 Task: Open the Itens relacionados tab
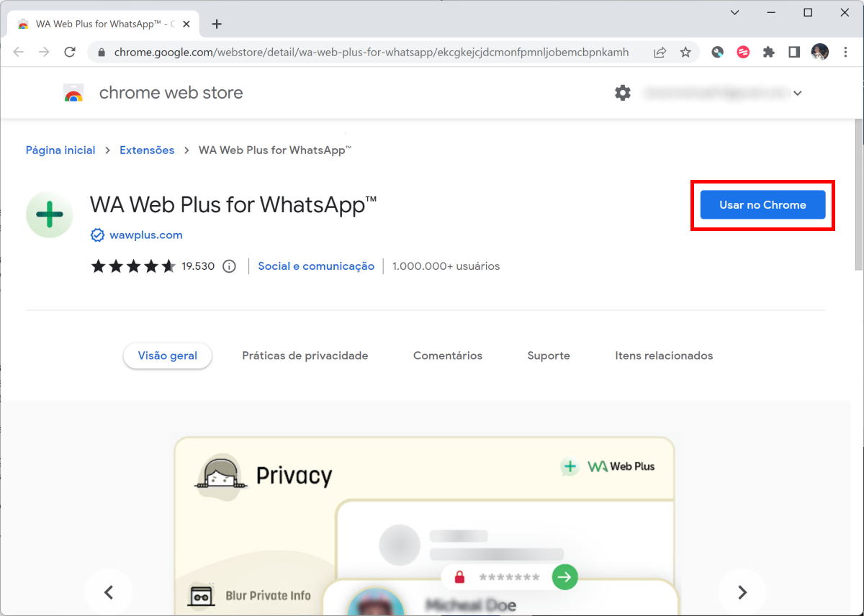[x=664, y=355]
